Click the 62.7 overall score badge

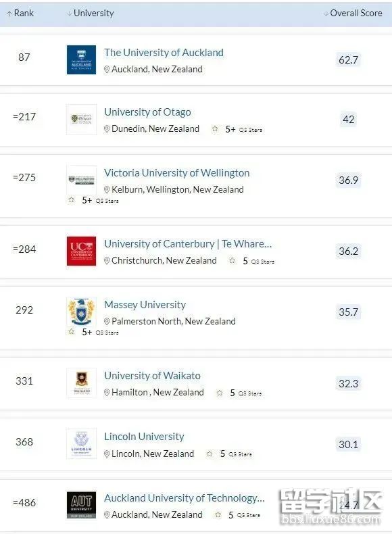coord(348,60)
